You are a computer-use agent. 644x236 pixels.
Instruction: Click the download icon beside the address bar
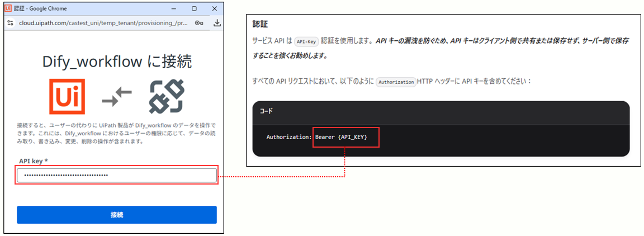[217, 23]
